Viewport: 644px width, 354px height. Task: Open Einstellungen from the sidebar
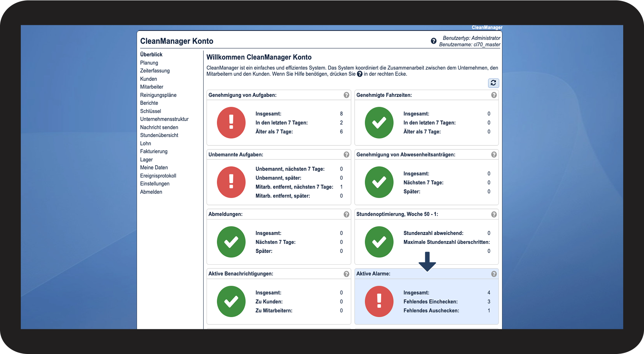coord(155,184)
